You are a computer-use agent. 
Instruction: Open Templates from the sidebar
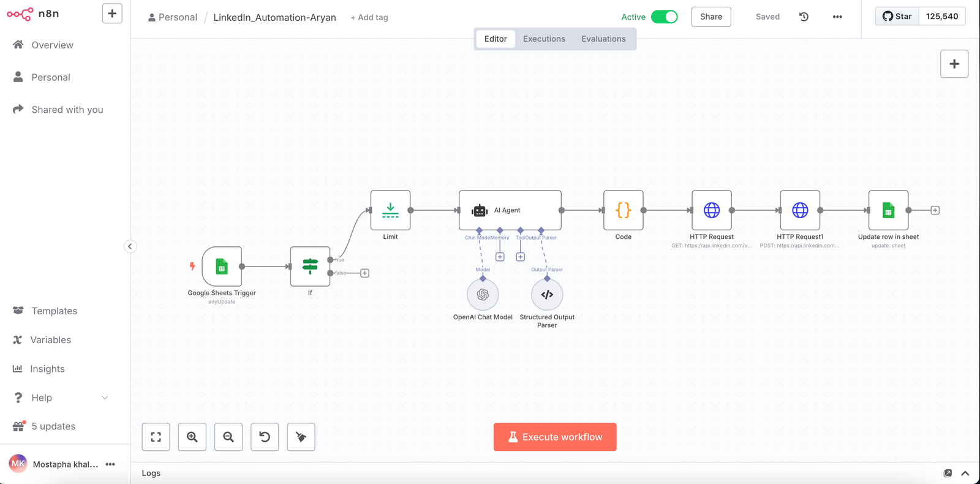pyautogui.click(x=55, y=311)
